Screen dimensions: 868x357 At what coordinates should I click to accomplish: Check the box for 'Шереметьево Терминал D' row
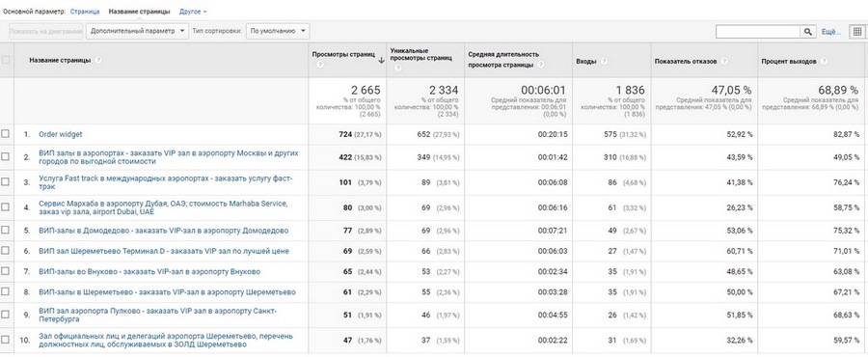coord(6,251)
